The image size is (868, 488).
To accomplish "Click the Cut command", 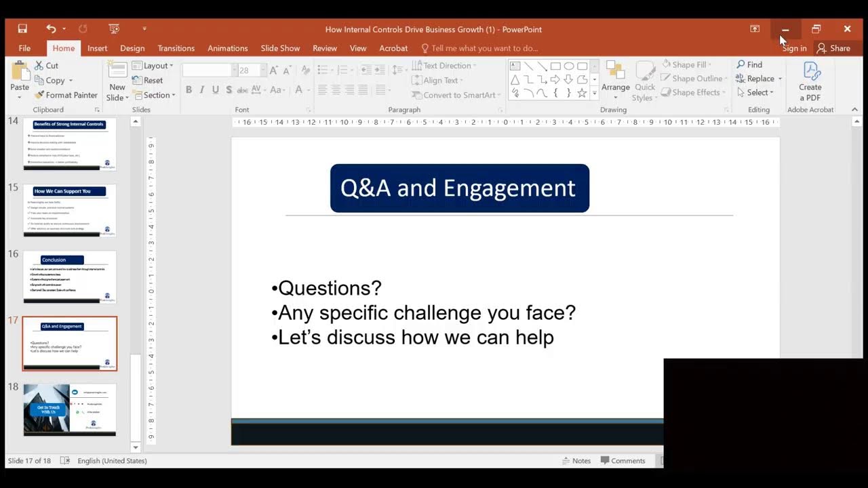I will coord(45,66).
